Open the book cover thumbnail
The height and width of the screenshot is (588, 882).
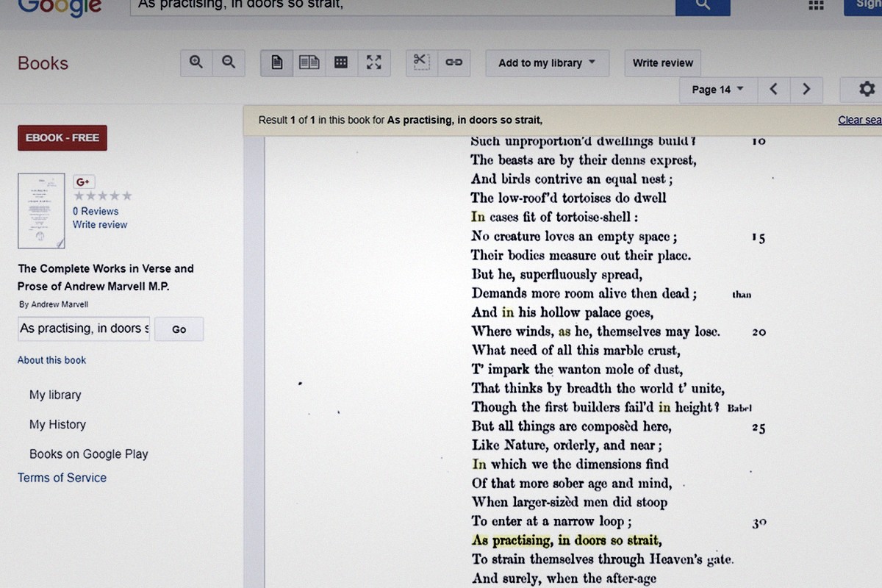tap(41, 211)
